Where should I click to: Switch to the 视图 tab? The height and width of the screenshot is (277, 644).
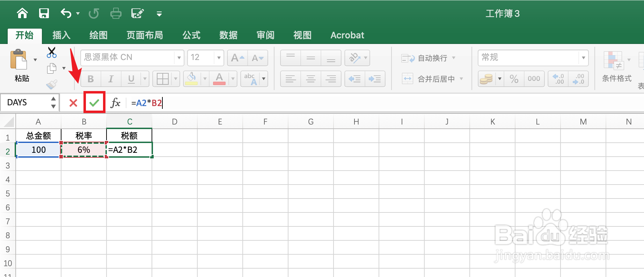click(302, 35)
